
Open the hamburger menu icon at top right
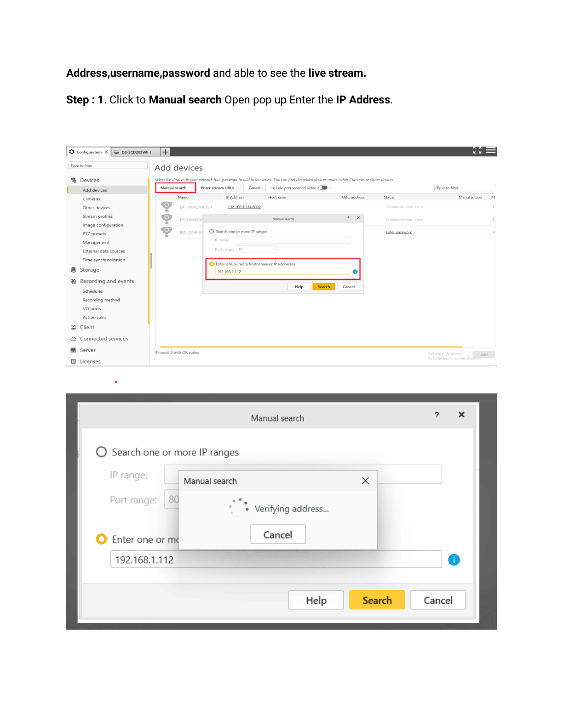click(x=491, y=150)
